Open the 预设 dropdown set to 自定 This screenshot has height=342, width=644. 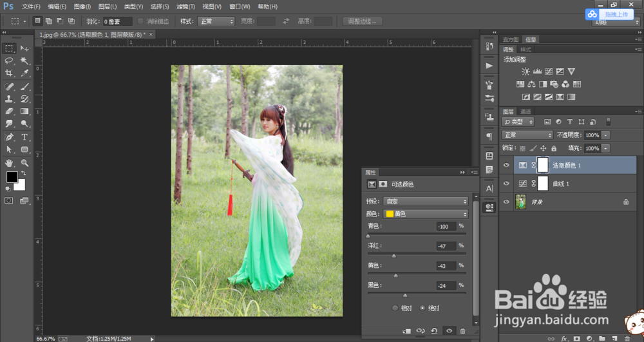[426, 201]
